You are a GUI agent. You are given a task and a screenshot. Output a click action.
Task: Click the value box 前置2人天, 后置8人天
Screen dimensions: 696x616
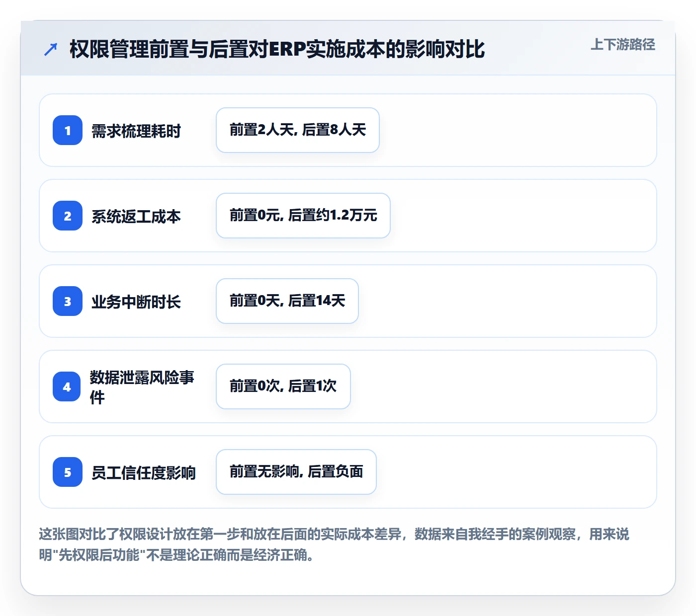coord(298,130)
